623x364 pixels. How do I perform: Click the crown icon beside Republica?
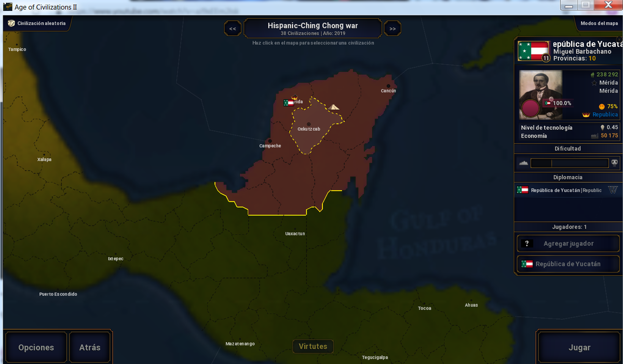pyautogui.click(x=587, y=114)
